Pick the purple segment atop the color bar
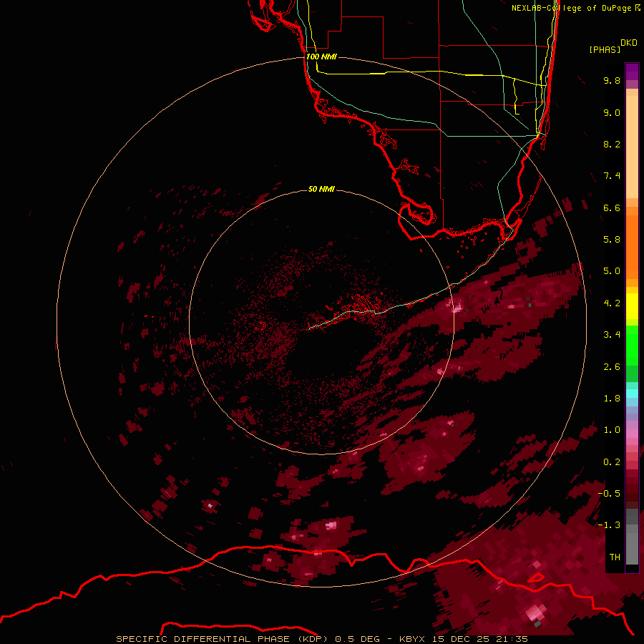The image size is (644, 644). [632, 72]
